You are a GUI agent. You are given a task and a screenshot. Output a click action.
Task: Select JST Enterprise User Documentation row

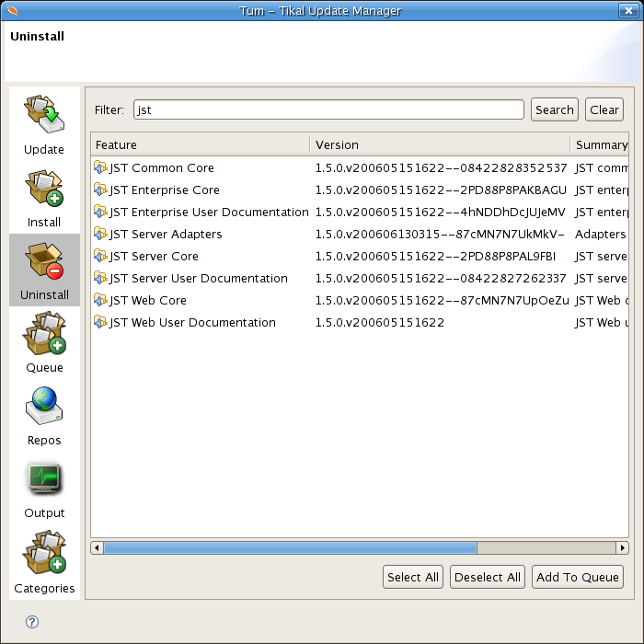(x=360, y=212)
